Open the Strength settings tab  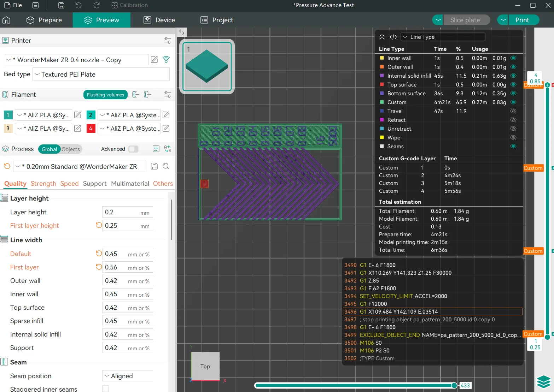[43, 184]
